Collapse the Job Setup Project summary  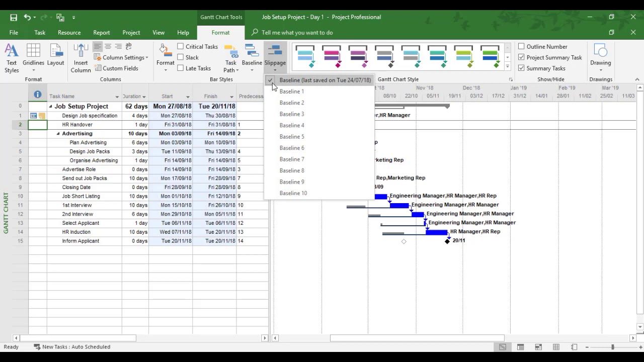(50, 107)
